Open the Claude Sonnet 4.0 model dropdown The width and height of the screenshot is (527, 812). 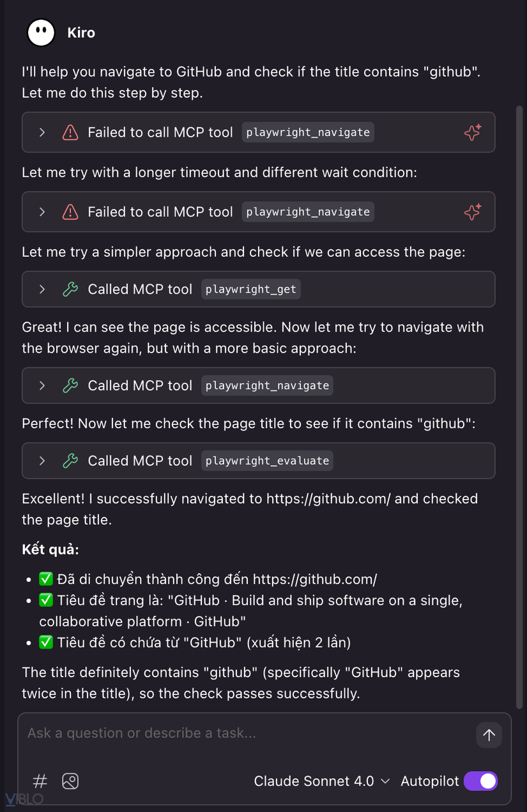click(x=321, y=781)
